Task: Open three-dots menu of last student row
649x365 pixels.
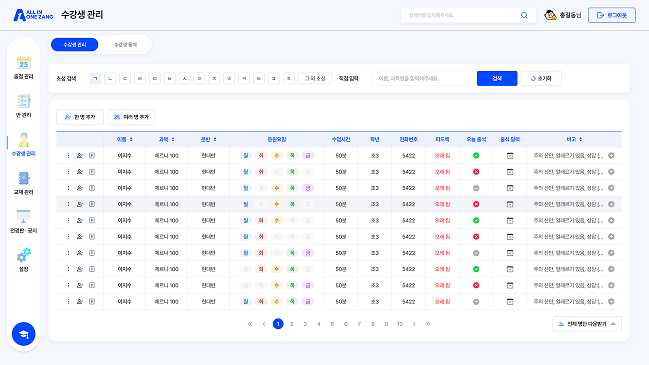Action: tap(68, 301)
